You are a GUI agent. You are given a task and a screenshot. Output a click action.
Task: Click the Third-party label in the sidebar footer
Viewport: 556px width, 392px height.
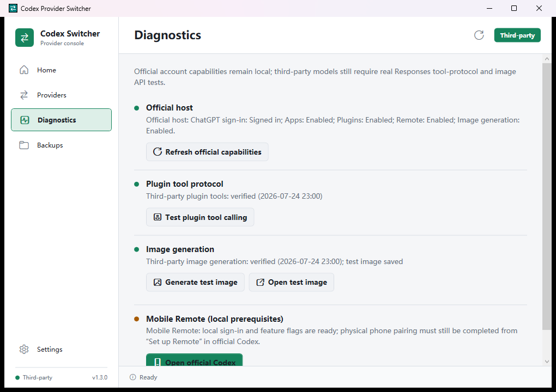[x=38, y=377]
